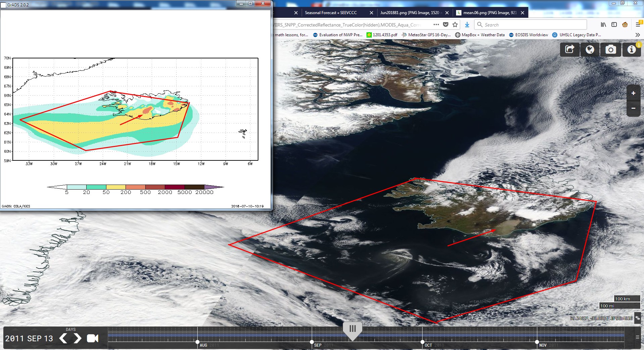Click the GrADS: COLA/IGES label

16,206
